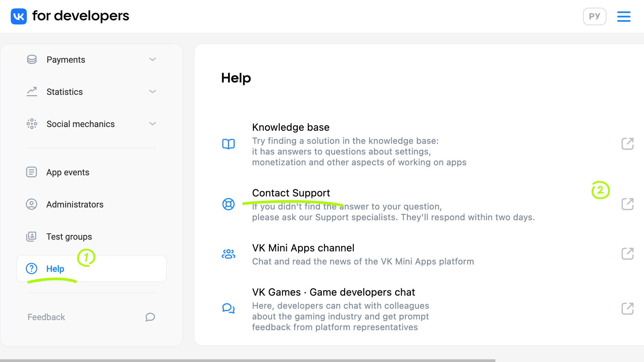Select the Help sidebar item

pyautogui.click(x=92, y=268)
